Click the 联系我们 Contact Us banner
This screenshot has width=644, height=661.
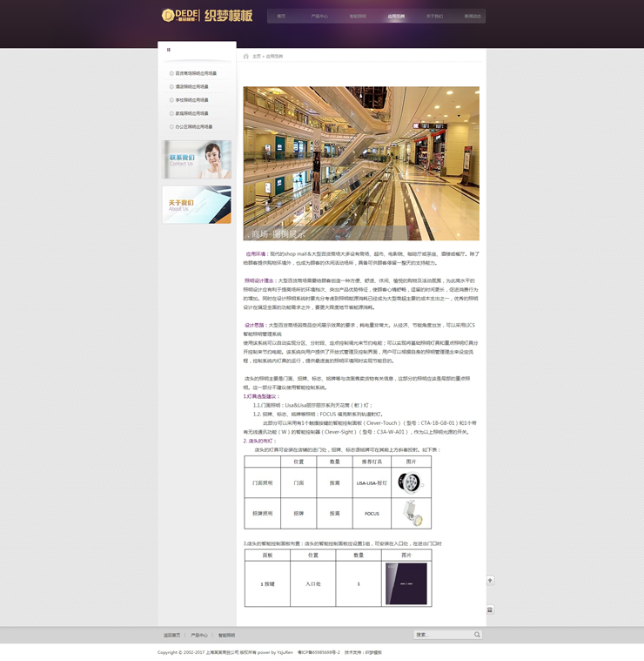[x=197, y=159]
